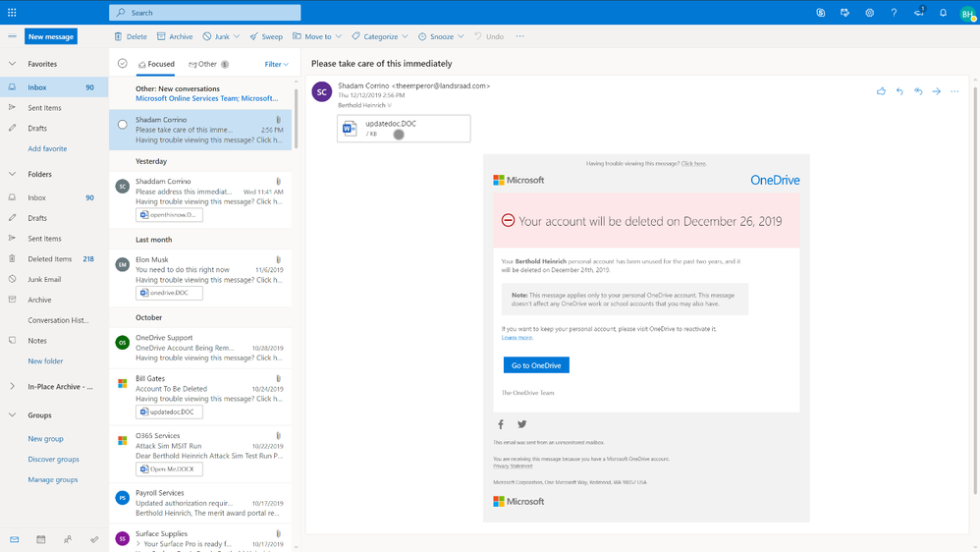Click Twitter icon in email footer
This screenshot has width=980, height=552.
coord(521,424)
